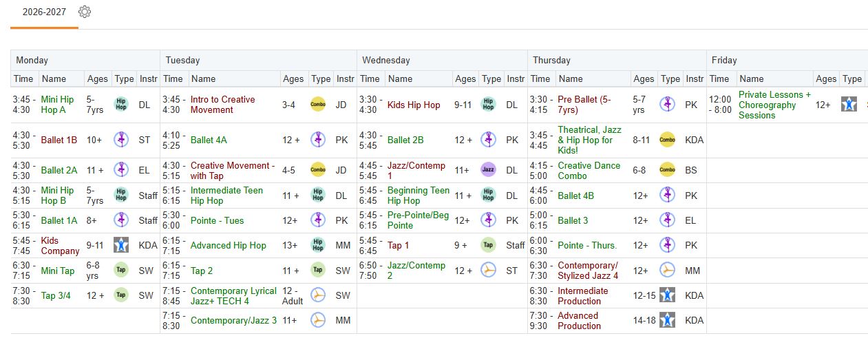Open the Pointe - Thurs. class link

click(x=587, y=245)
